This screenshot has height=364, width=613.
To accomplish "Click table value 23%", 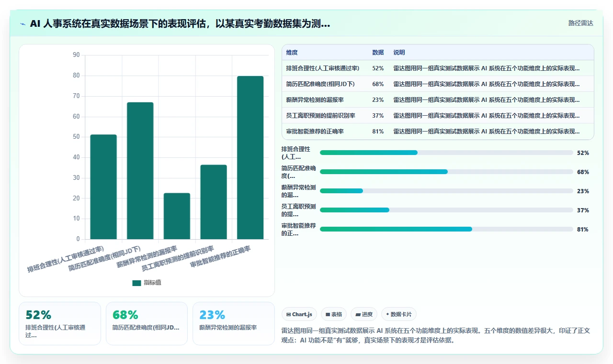I will [x=378, y=100].
